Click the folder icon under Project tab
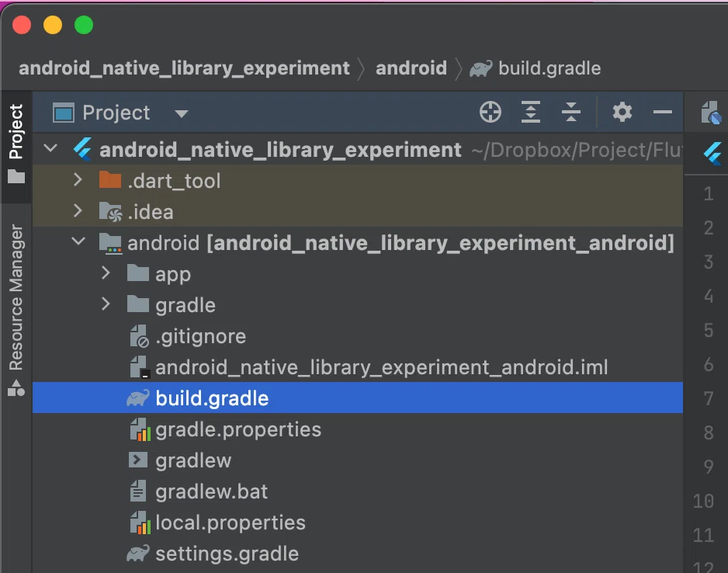The width and height of the screenshot is (728, 573). [x=16, y=176]
